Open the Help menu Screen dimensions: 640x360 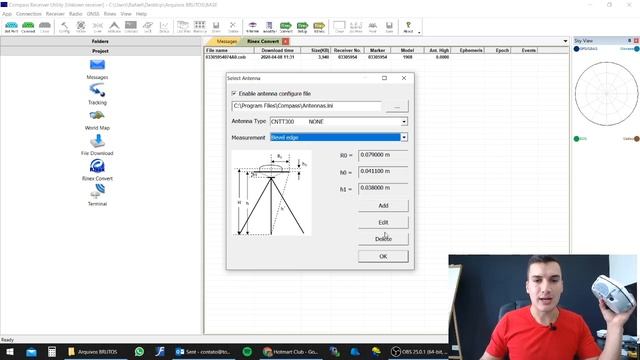coord(141,14)
